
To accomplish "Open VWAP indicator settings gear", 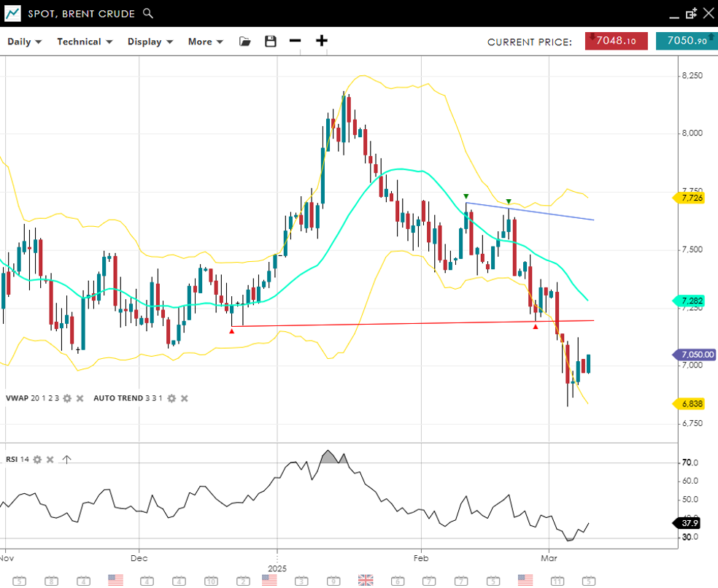I will pyautogui.click(x=67, y=398).
